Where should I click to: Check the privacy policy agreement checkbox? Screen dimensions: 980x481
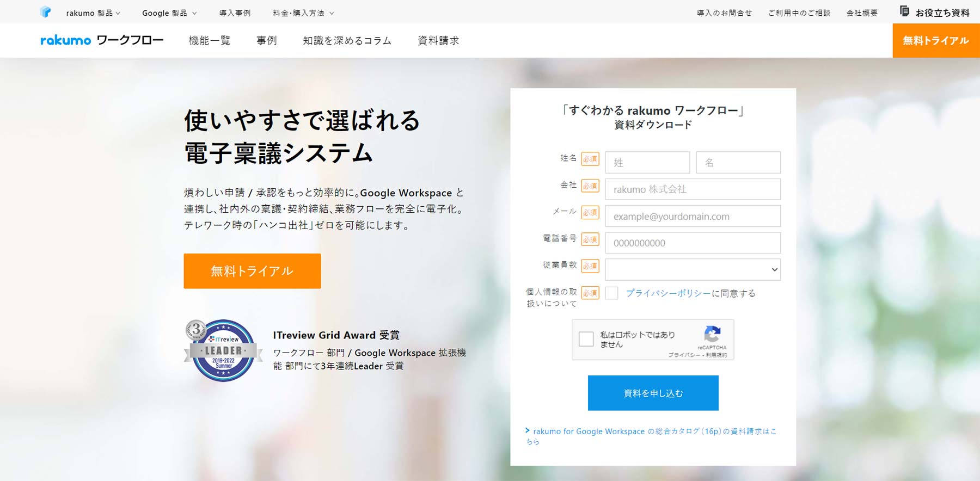(x=612, y=293)
